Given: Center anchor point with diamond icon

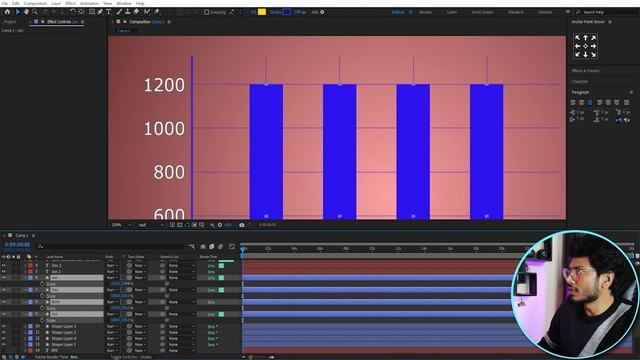Looking at the screenshot, I should 585,46.
